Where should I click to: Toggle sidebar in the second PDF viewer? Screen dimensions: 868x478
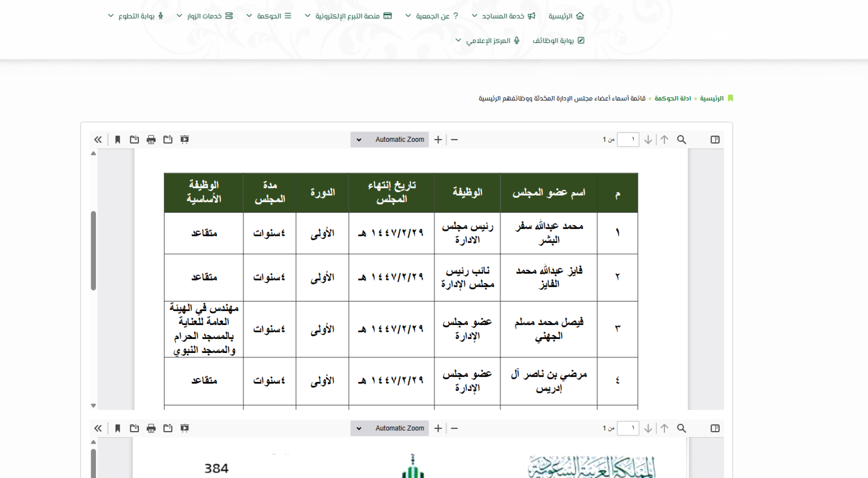[x=715, y=428]
